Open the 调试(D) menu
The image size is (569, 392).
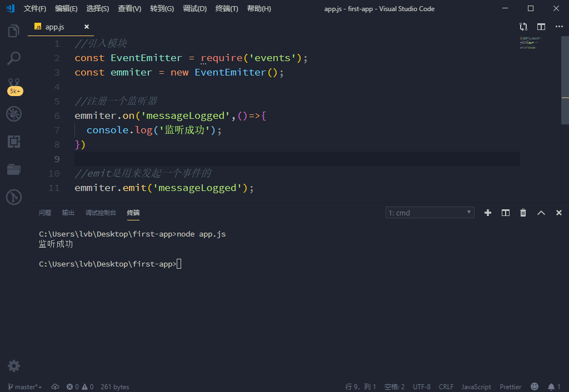tap(194, 9)
